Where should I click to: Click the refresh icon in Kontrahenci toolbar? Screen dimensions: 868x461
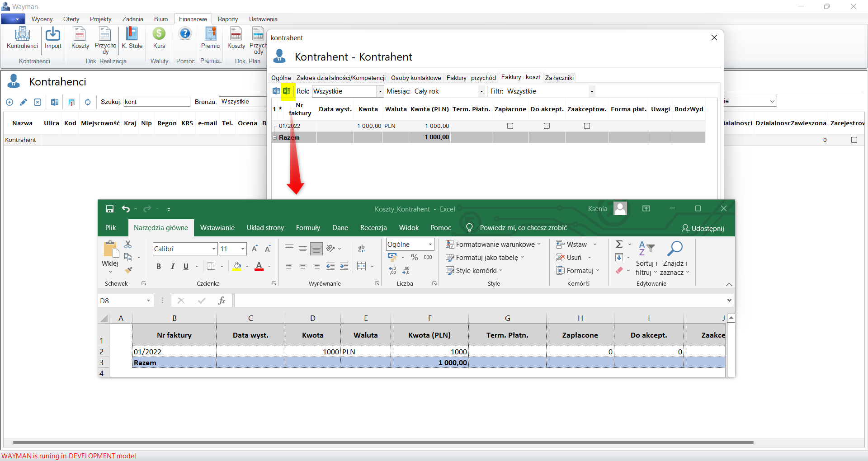pyautogui.click(x=88, y=102)
